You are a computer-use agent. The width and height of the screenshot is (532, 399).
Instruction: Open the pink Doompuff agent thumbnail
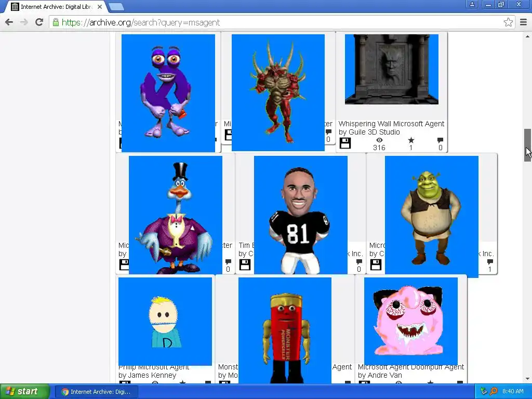click(411, 321)
